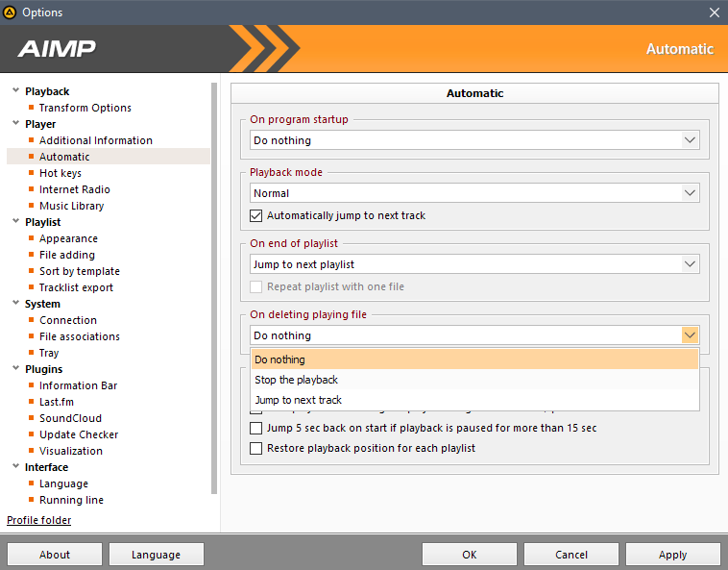Collapse the Plugins tree section
Viewport: 728px width, 570px height.
click(x=15, y=368)
